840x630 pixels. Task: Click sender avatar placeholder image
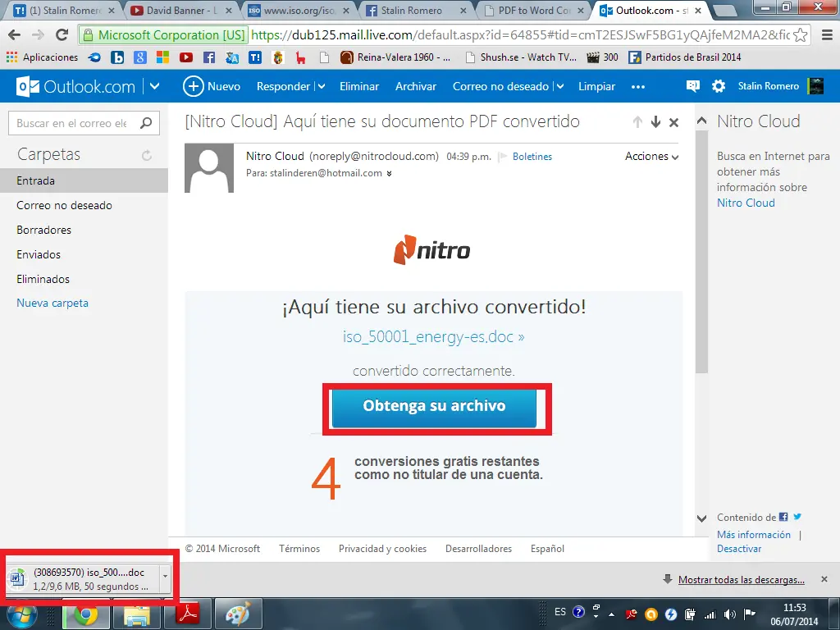tap(209, 168)
